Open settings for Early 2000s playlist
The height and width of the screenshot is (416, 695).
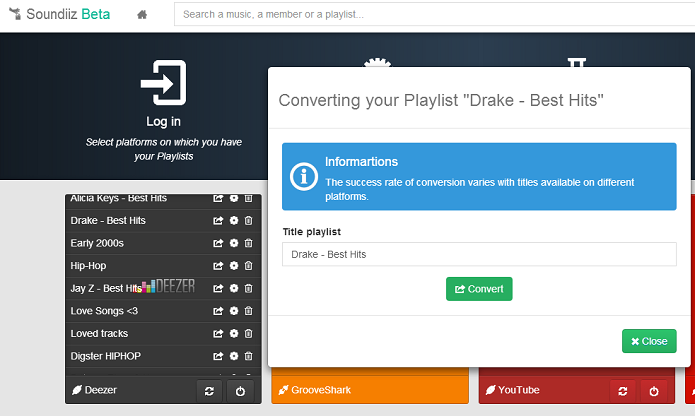[x=234, y=243]
